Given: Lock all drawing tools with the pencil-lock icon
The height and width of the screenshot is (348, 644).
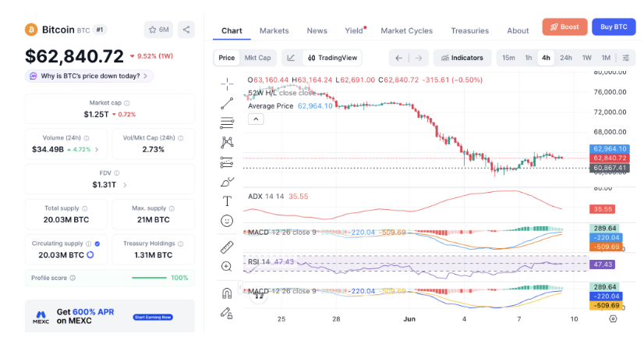Looking at the screenshot, I should (227, 313).
